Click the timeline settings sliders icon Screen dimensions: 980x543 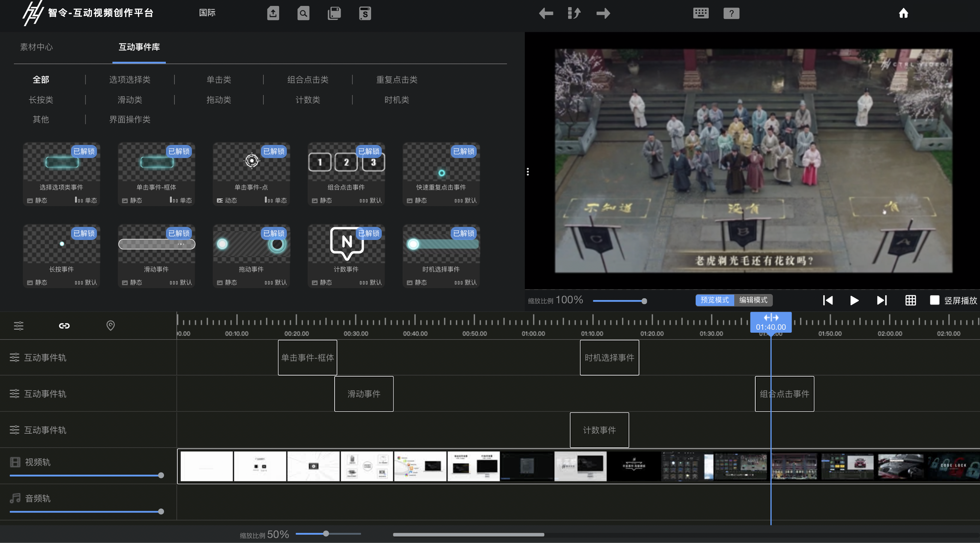pyautogui.click(x=19, y=326)
